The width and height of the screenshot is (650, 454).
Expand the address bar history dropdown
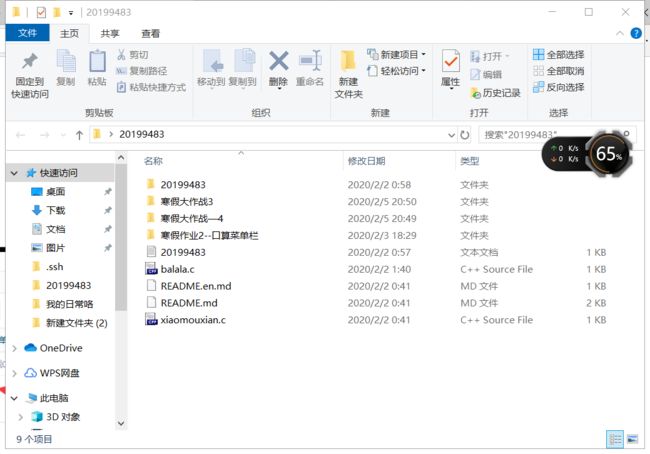coord(451,135)
